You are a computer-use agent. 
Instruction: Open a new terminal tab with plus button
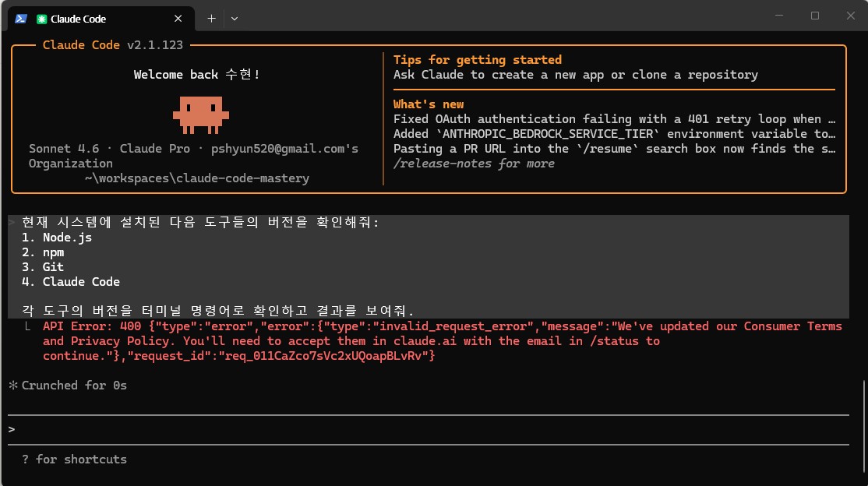211,19
